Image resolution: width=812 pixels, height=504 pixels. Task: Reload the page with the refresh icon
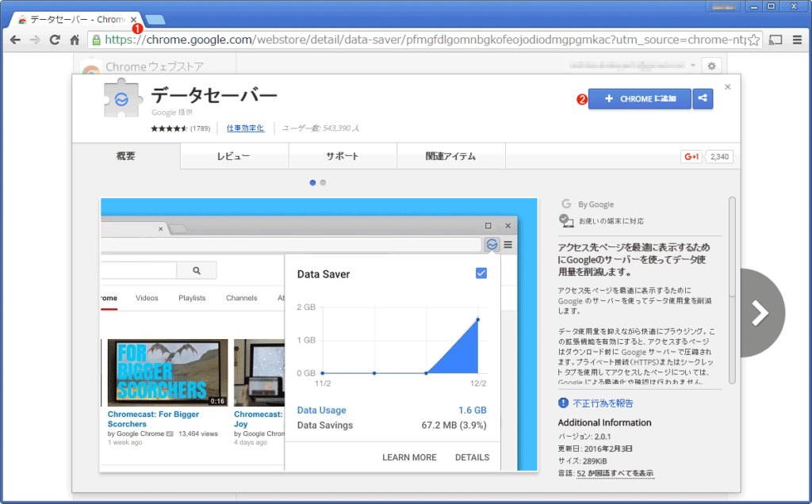coord(55,40)
